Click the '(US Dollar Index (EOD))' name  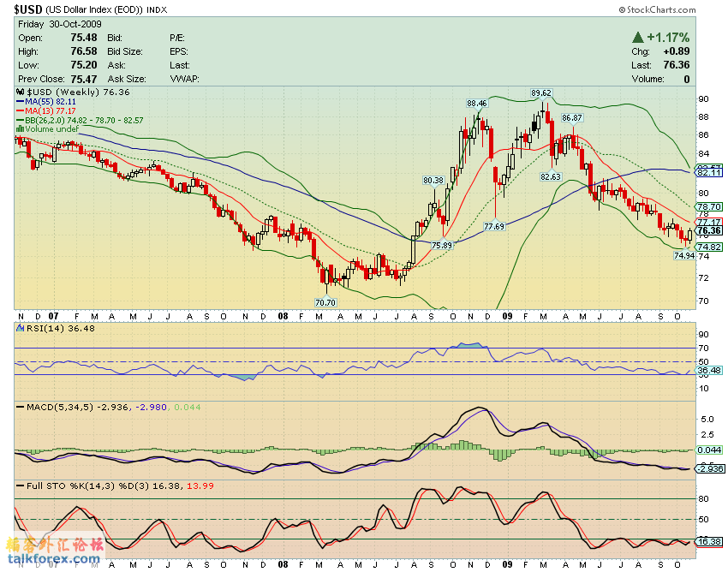pos(95,9)
